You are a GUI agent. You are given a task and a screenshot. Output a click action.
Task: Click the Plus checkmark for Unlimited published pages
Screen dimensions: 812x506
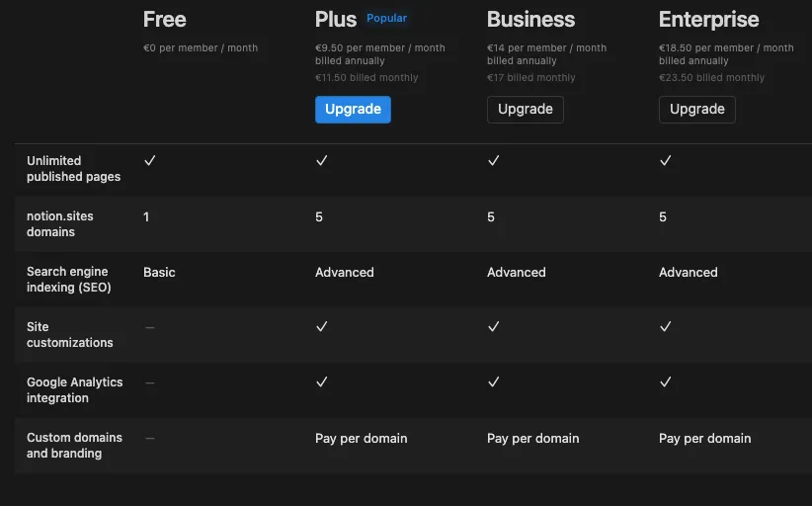coord(322,160)
